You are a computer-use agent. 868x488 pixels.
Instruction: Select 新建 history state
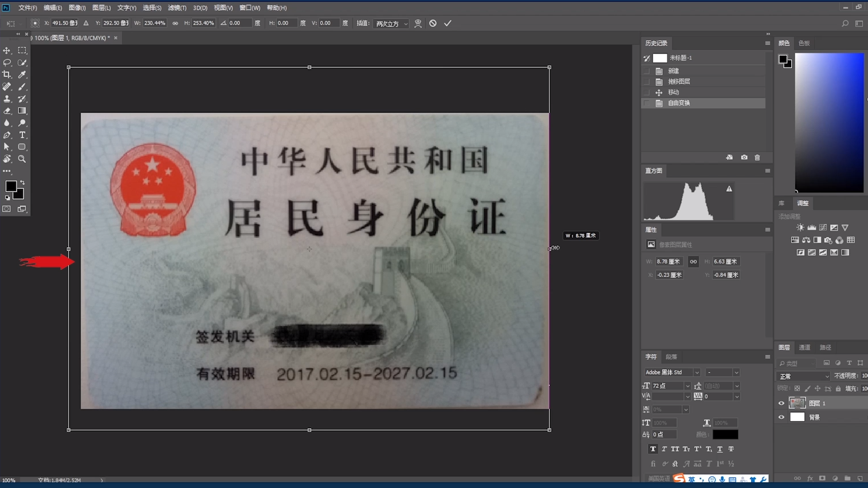tap(704, 71)
